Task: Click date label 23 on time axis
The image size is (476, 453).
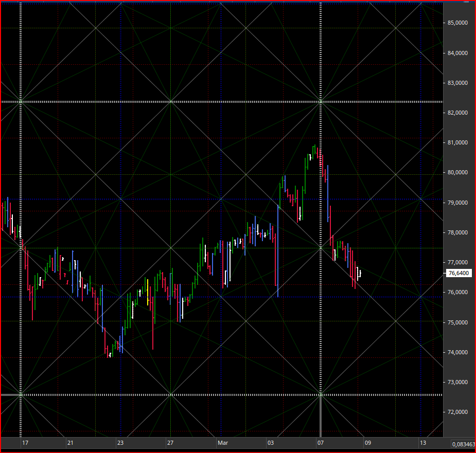Action: [120, 443]
